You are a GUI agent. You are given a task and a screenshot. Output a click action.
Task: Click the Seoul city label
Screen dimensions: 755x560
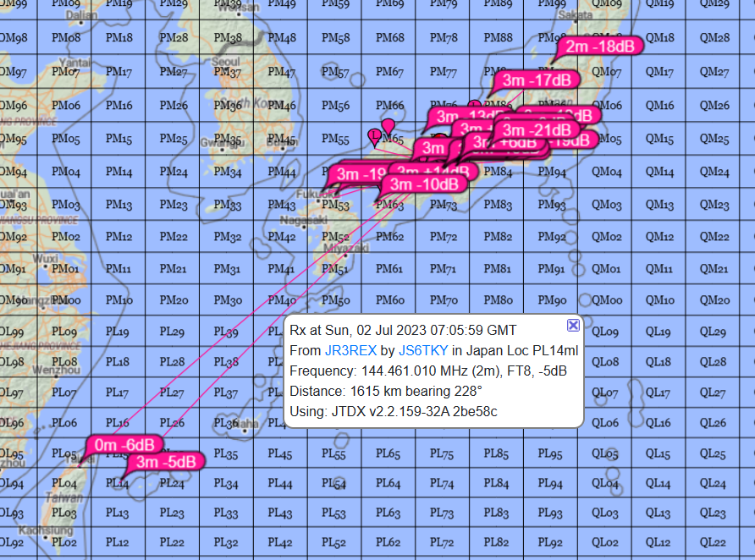[x=225, y=62]
